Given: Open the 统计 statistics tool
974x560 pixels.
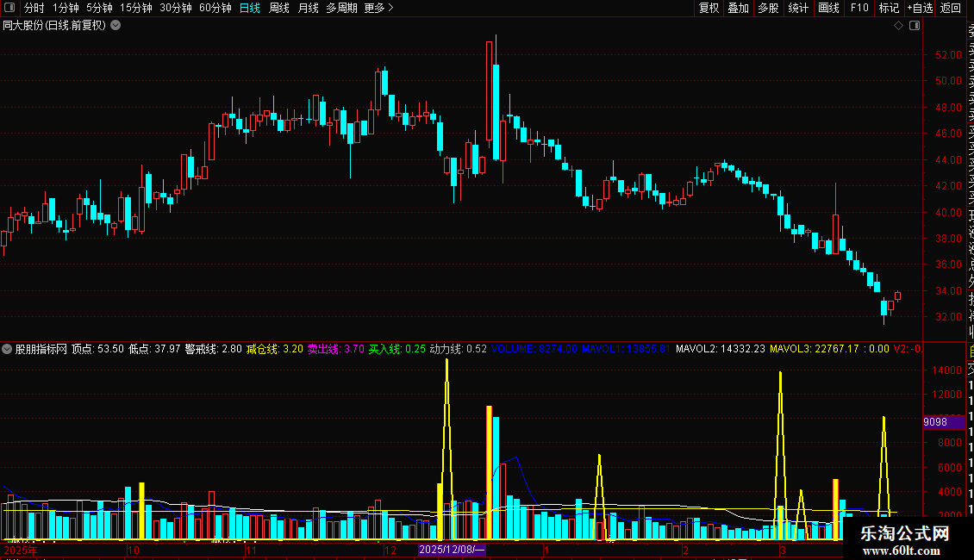Looking at the screenshot, I should pyautogui.click(x=798, y=8).
